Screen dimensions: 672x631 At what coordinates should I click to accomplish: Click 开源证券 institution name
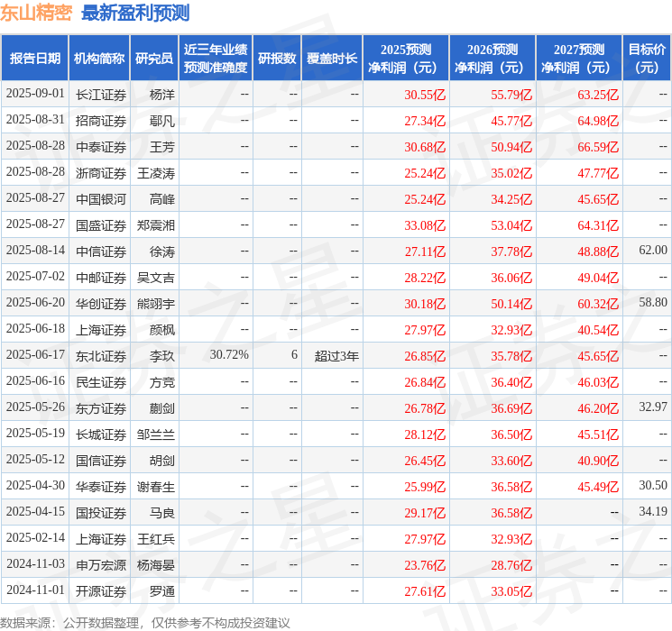[x=101, y=591]
